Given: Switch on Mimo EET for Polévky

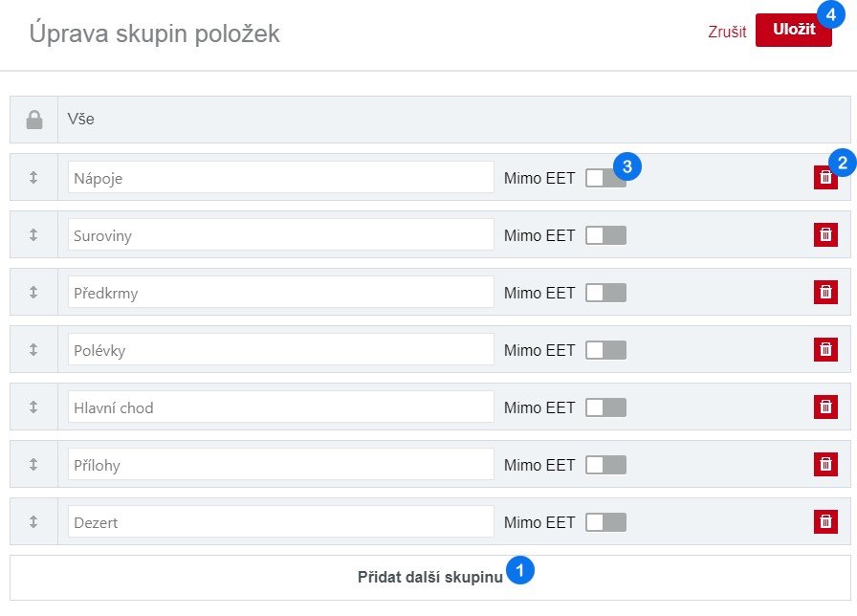Looking at the screenshot, I should click(x=605, y=350).
